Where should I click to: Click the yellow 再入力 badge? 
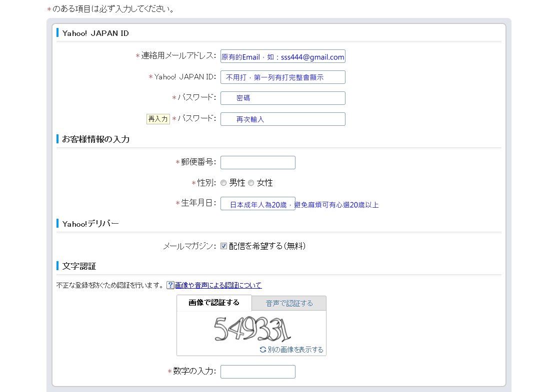pyautogui.click(x=158, y=119)
